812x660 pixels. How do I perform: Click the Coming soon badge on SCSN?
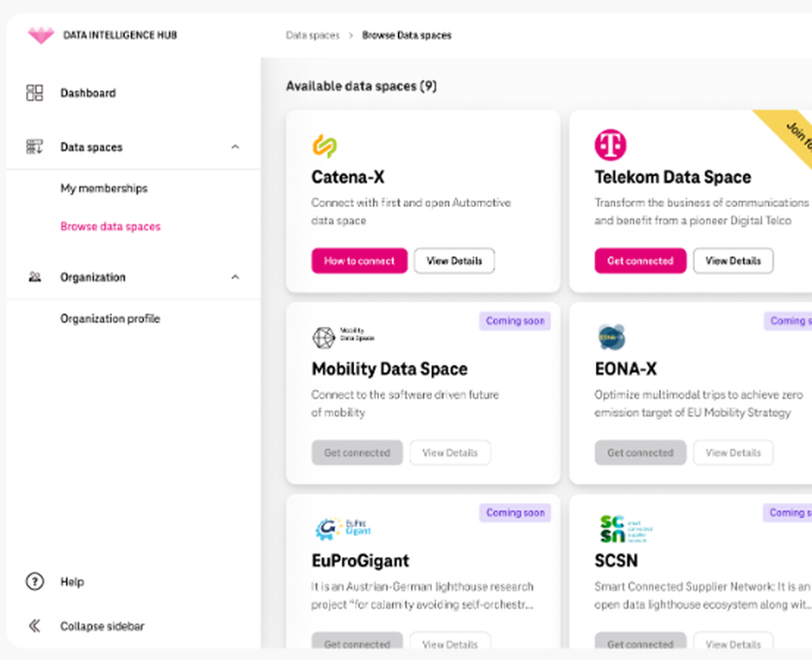(788, 512)
